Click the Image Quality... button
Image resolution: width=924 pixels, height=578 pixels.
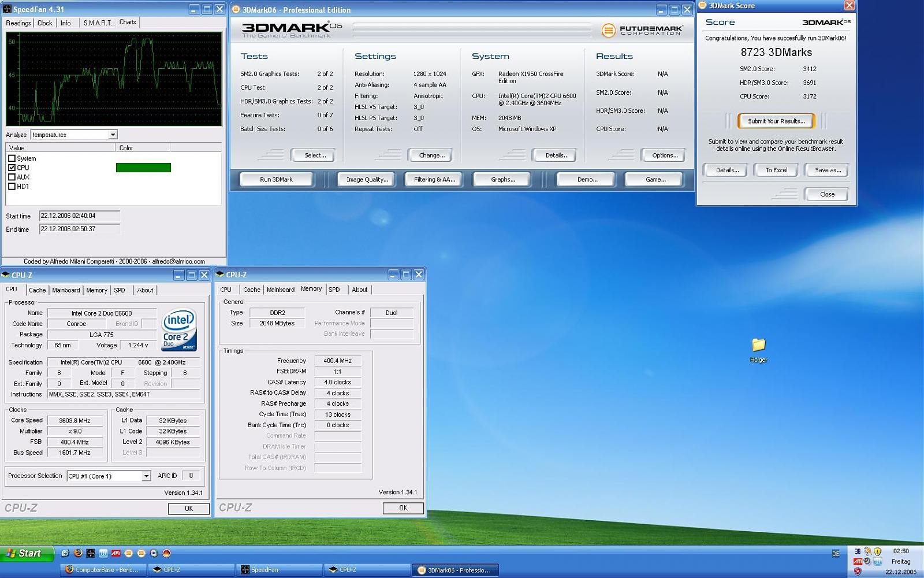pyautogui.click(x=367, y=180)
